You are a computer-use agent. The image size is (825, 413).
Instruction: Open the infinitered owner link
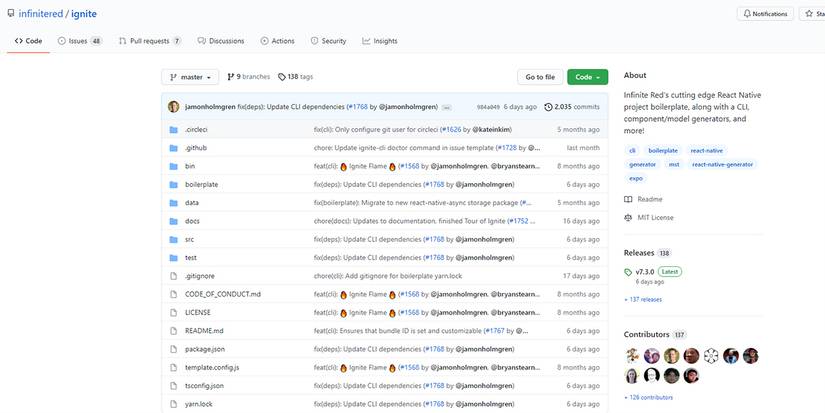pos(41,14)
